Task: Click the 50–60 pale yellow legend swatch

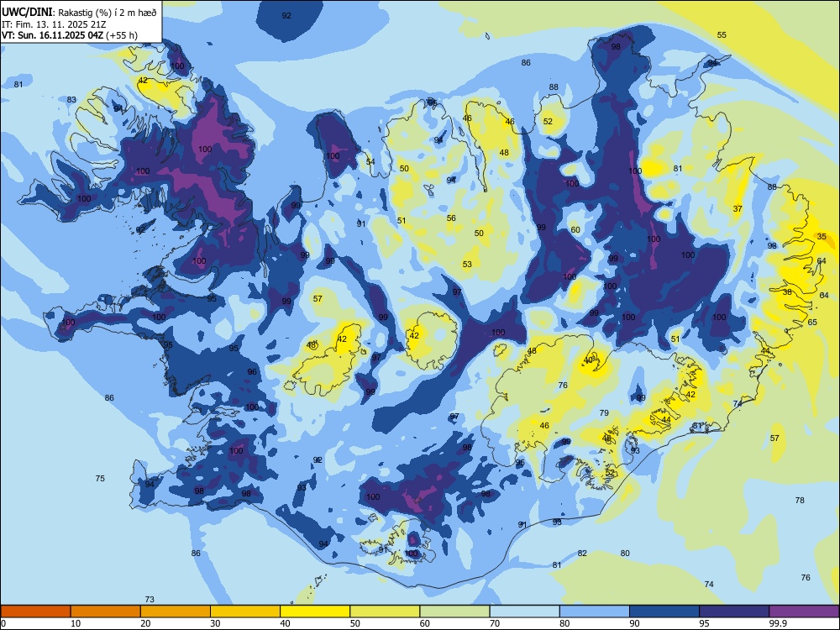Action: point(385,612)
